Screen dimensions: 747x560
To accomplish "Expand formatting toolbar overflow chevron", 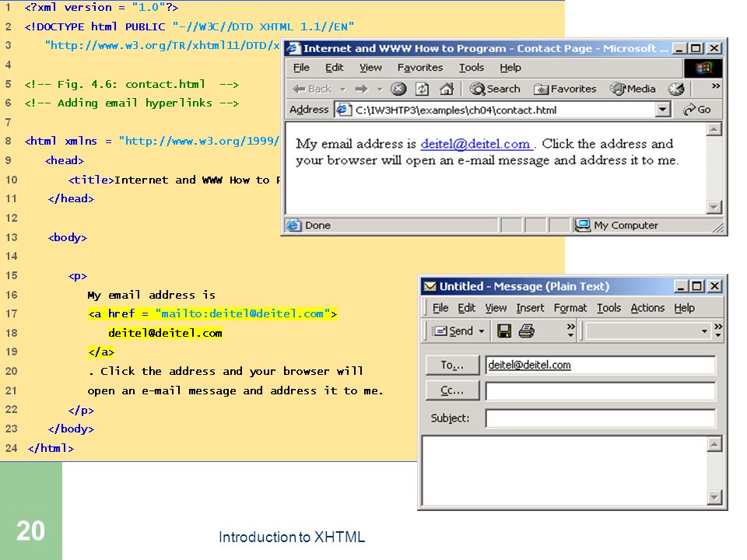I will pos(718,331).
